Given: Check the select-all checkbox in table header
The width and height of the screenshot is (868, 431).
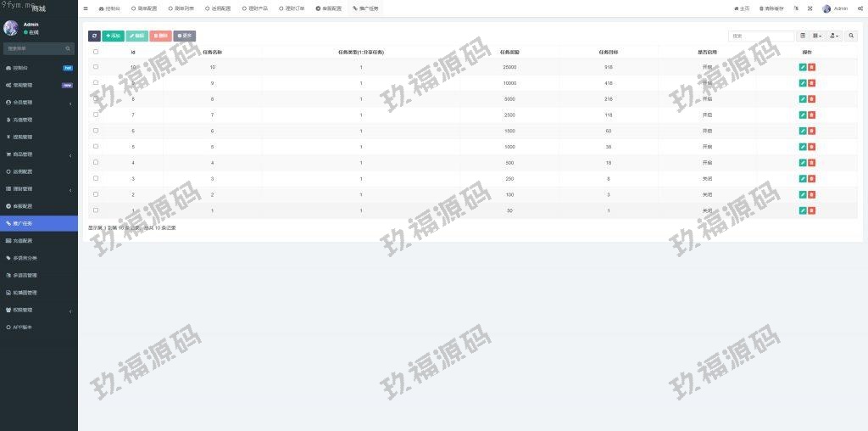Looking at the screenshot, I should tap(96, 52).
